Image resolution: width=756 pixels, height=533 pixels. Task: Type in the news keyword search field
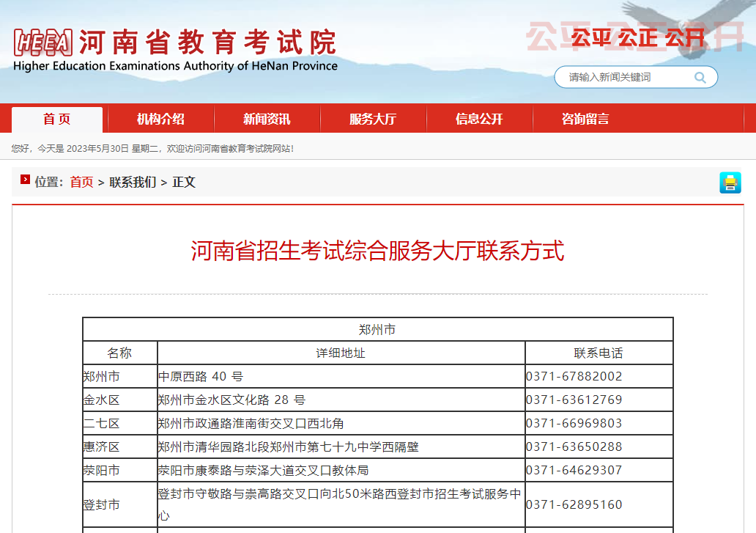626,77
